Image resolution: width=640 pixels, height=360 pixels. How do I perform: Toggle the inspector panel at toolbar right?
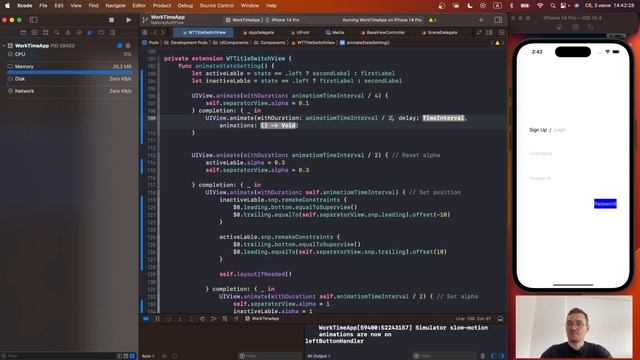(x=498, y=20)
